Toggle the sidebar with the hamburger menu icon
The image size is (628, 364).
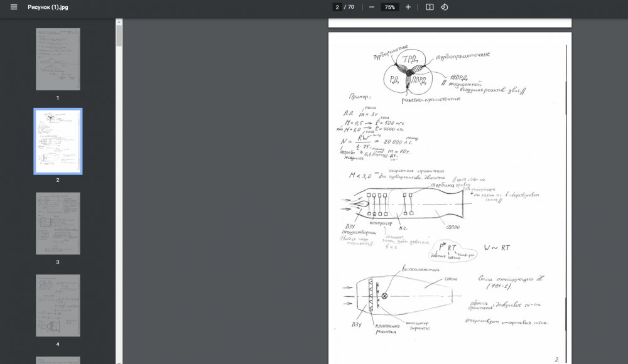pos(14,7)
